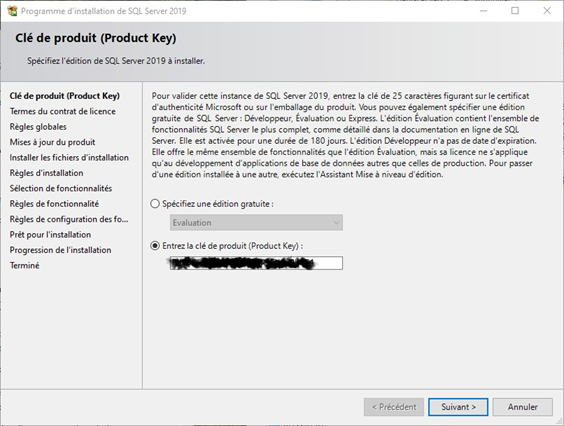Minimize the installation window
This screenshot has width=564, height=426.
tap(483, 11)
